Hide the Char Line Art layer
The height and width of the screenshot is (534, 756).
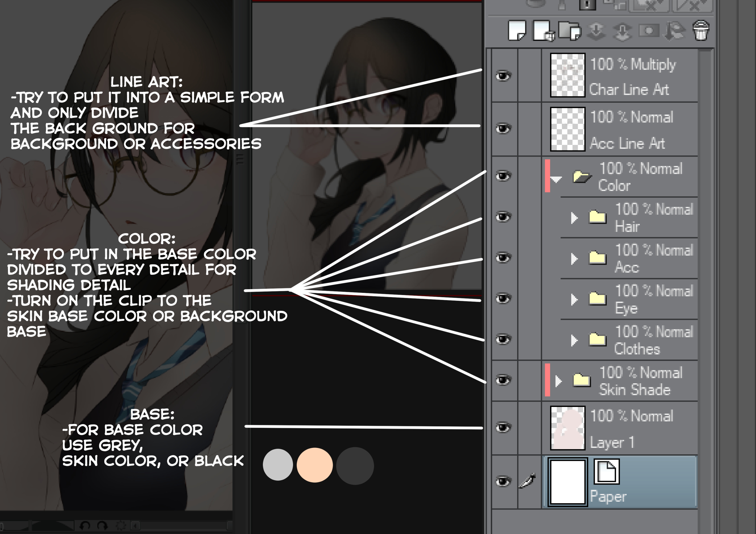503,76
